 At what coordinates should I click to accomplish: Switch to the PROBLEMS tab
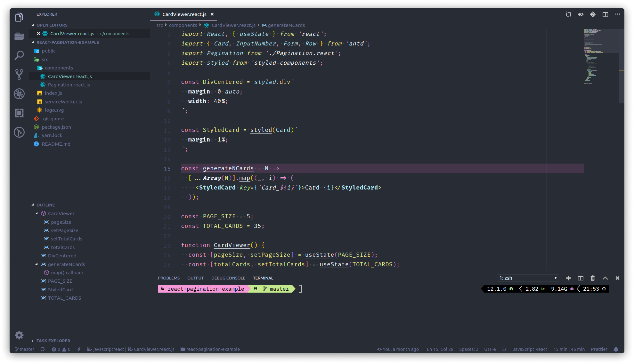coord(169,278)
